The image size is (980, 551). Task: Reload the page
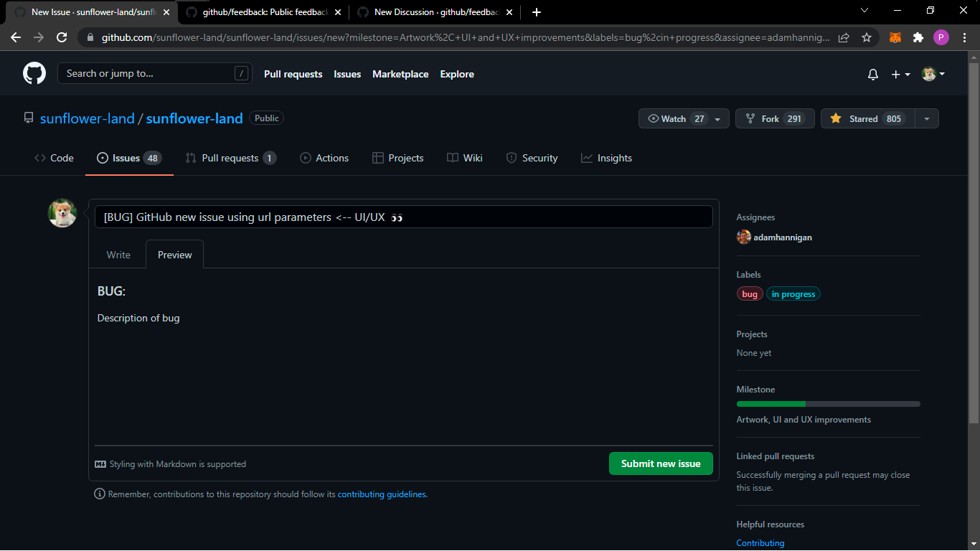(x=62, y=37)
